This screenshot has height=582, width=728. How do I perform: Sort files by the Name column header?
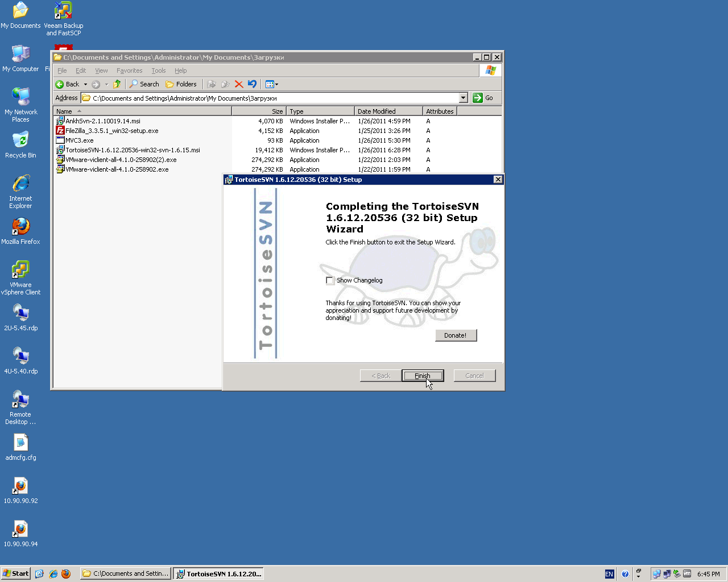tap(142, 111)
